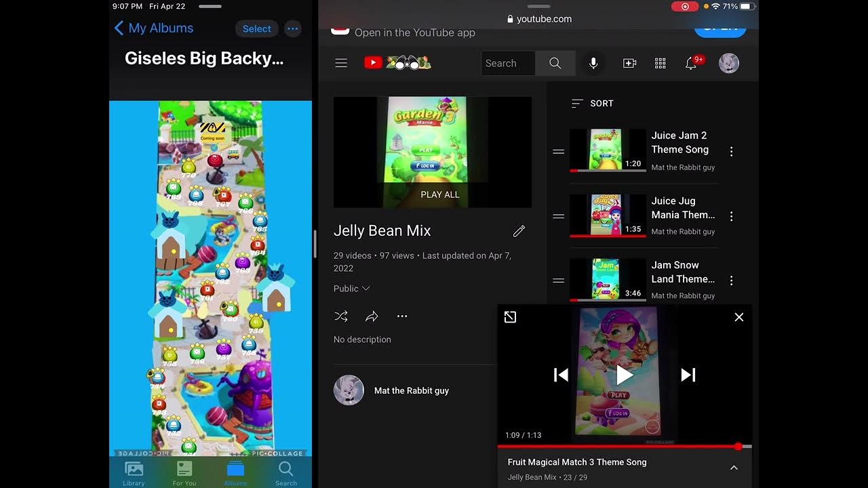Open the YouTube apps grid
The width and height of the screenshot is (868, 488).
[660, 63]
